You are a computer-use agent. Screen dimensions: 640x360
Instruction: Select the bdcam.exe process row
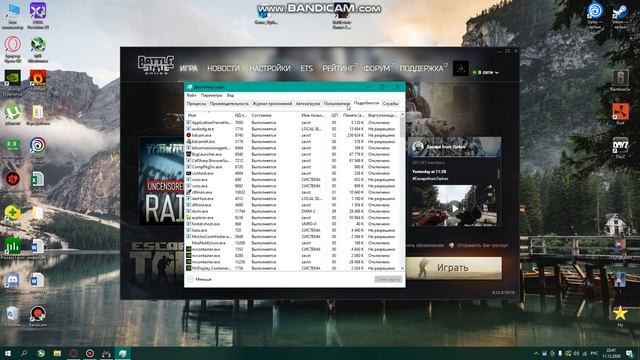(293, 135)
